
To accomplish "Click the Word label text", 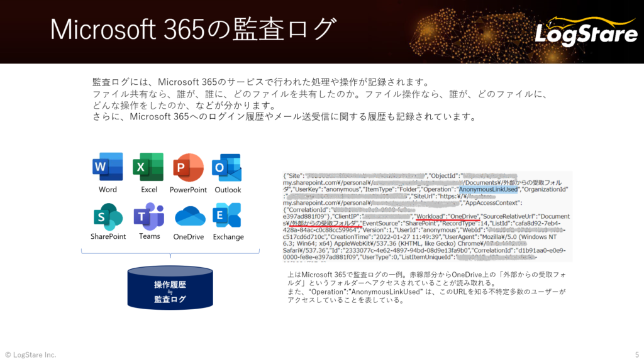I will [x=108, y=190].
